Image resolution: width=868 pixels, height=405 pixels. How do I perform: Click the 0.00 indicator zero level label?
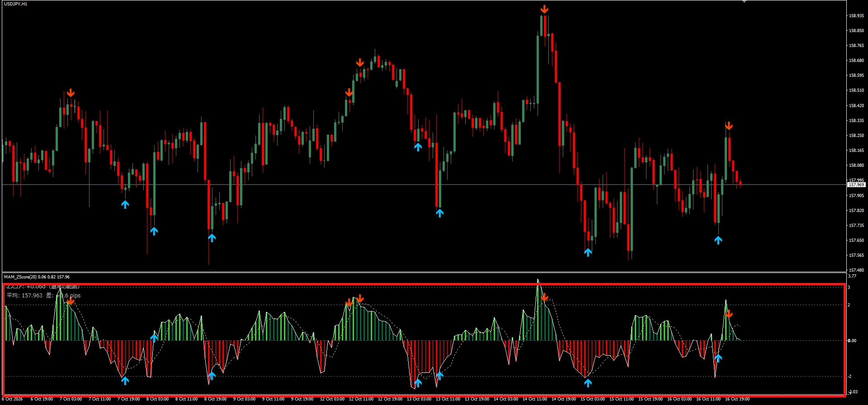852,341
